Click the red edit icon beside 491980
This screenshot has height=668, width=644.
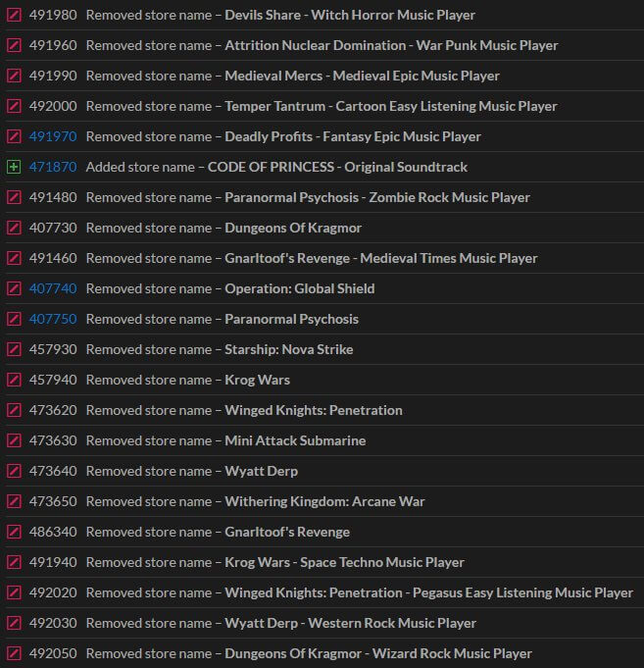click(x=14, y=16)
